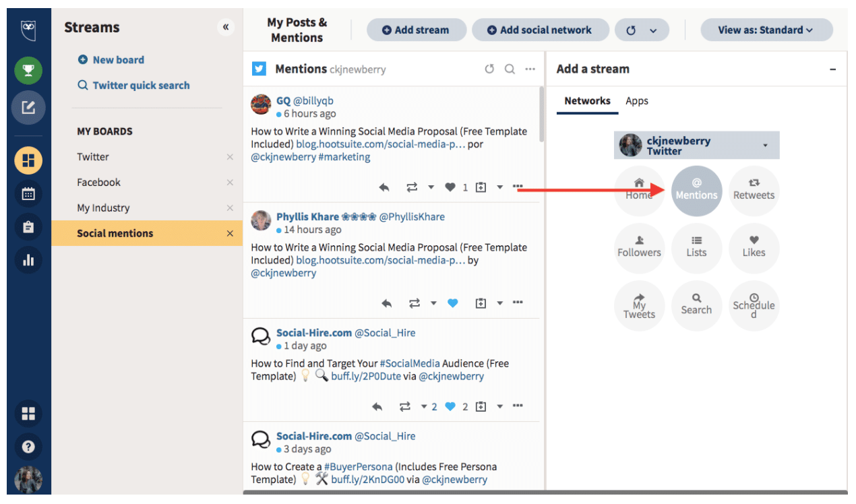Assign Phyllis Khare's tweet
This screenshot has height=504, width=856.
pyautogui.click(x=481, y=304)
